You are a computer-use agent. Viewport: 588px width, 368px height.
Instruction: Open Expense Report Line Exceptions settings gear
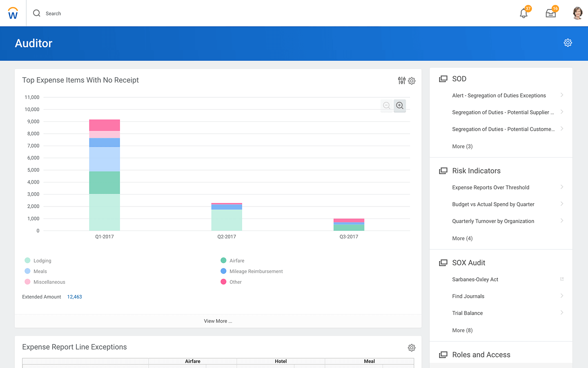point(412,348)
